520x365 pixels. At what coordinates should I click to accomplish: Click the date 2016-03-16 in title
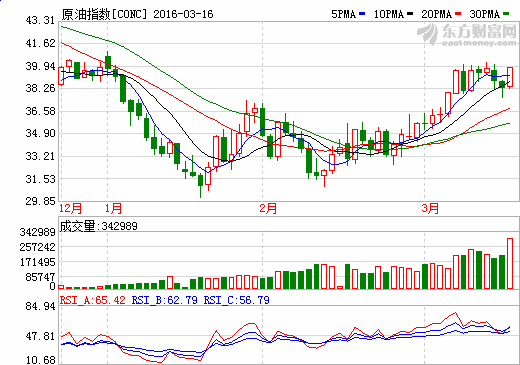[x=183, y=14]
